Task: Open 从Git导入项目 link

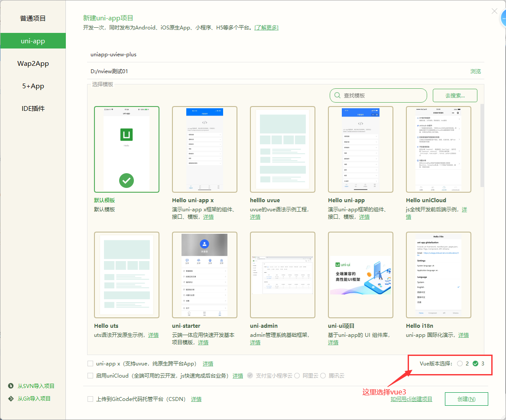Action: pyautogui.click(x=34, y=398)
